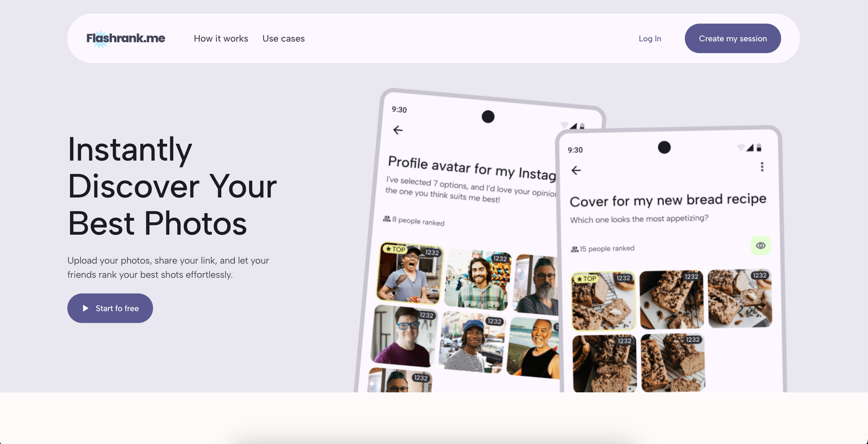Click the Cover for my new bread recipe title
This screenshot has height=444, width=868.
(x=668, y=200)
